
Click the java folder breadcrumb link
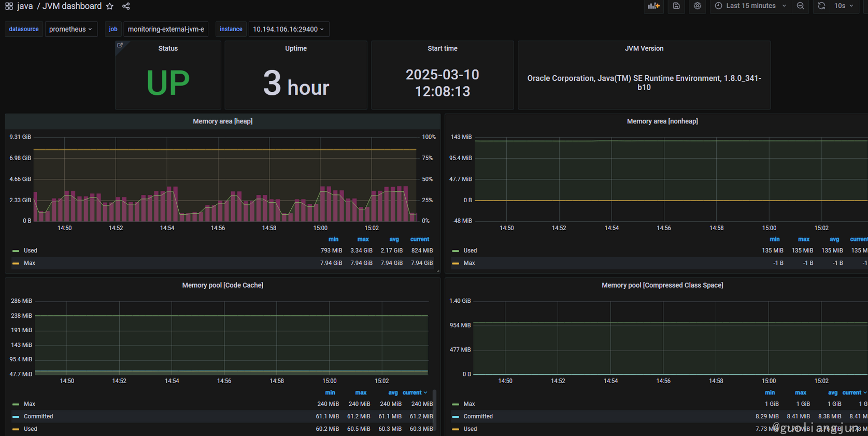click(25, 6)
